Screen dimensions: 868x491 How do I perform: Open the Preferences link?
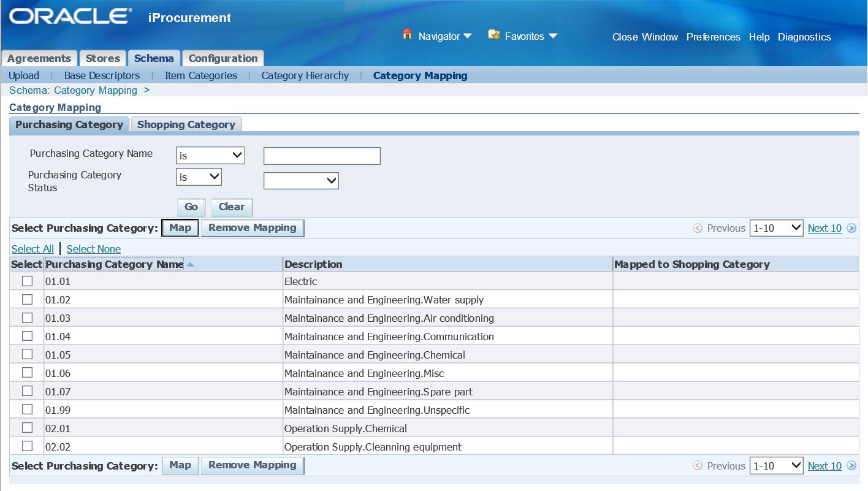pos(714,37)
